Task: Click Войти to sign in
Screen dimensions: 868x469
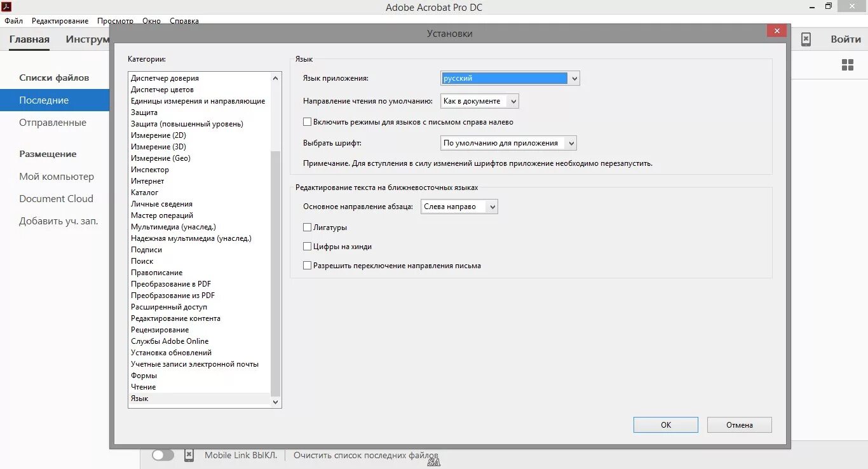Action: [846, 39]
